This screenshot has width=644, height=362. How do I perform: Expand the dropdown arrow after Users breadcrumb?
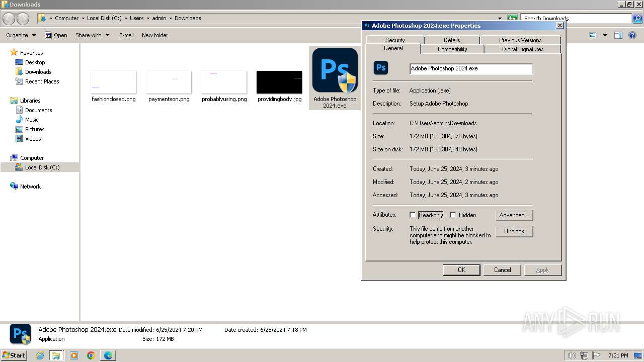coord(148,18)
